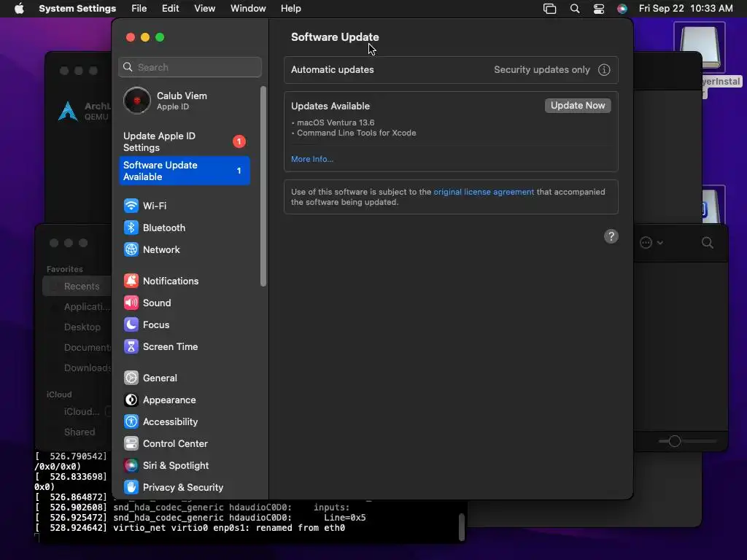Open Wi-Fi settings icon in sidebar
Viewport: 747px width, 560px height.
tap(131, 206)
